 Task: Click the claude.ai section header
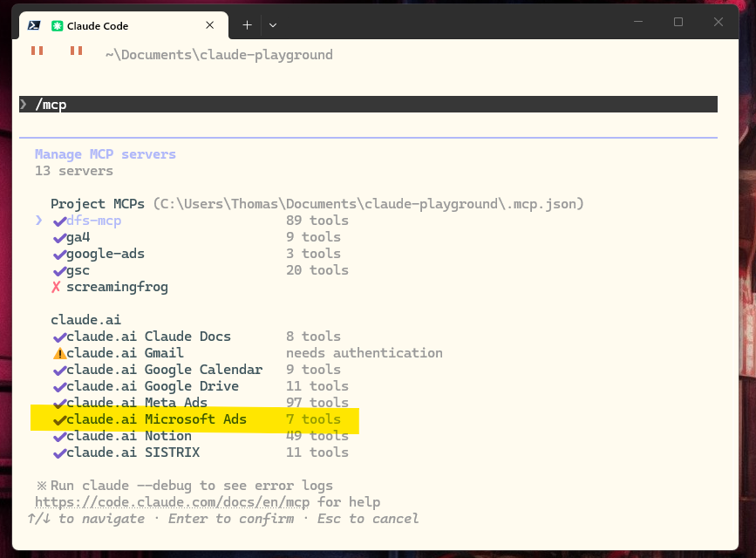(x=85, y=320)
